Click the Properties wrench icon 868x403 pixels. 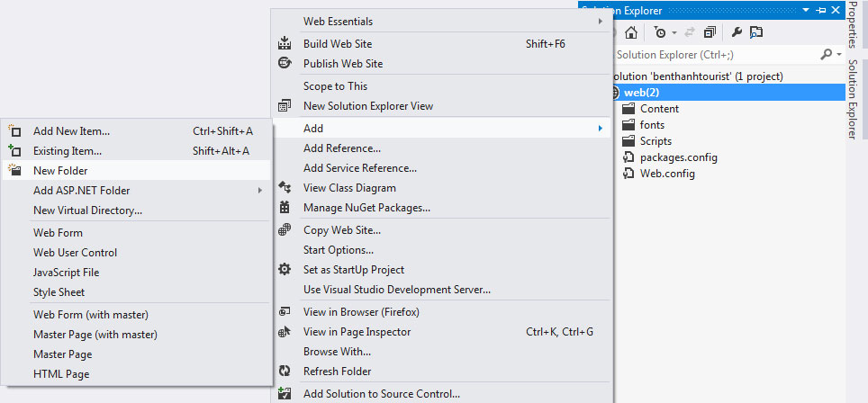[x=737, y=32]
